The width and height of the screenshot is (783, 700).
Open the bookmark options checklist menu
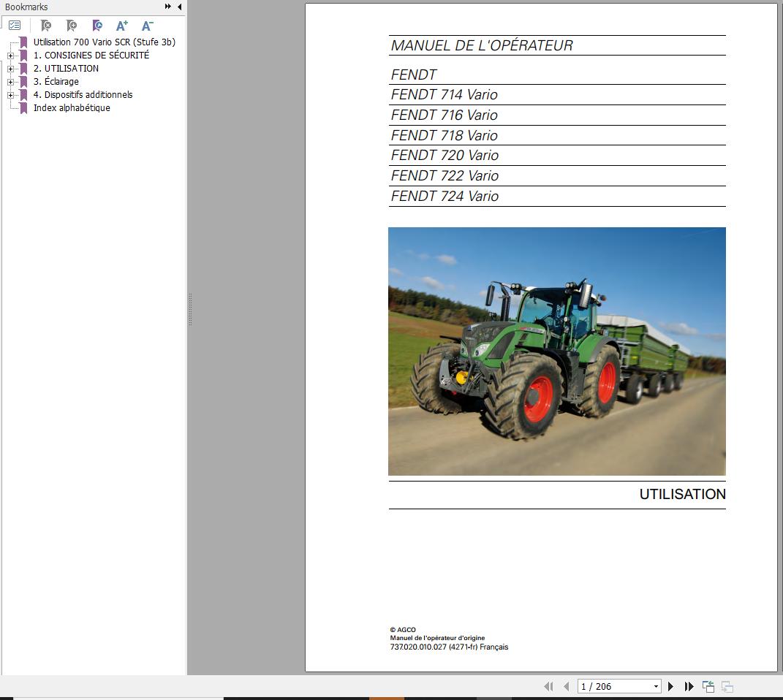pos(15,26)
